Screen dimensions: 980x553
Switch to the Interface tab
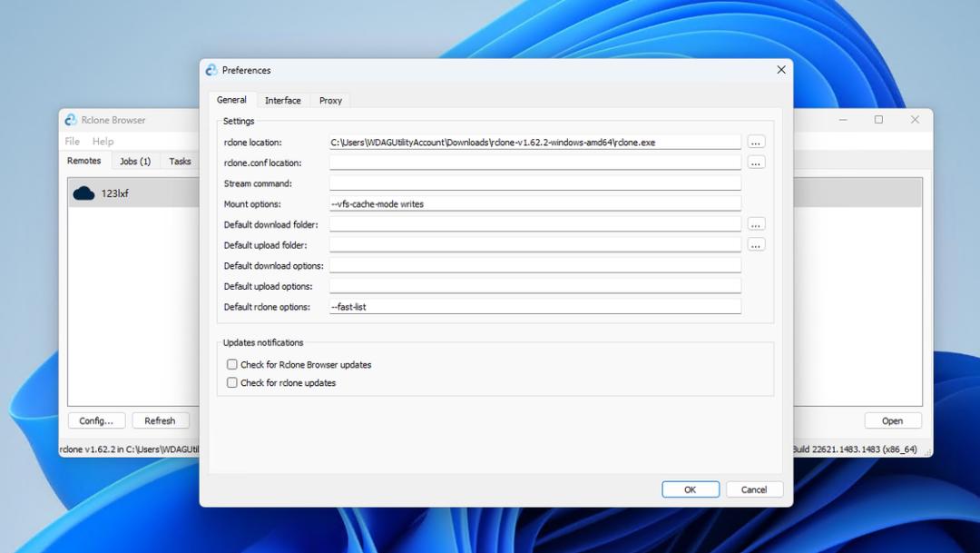pos(282,100)
